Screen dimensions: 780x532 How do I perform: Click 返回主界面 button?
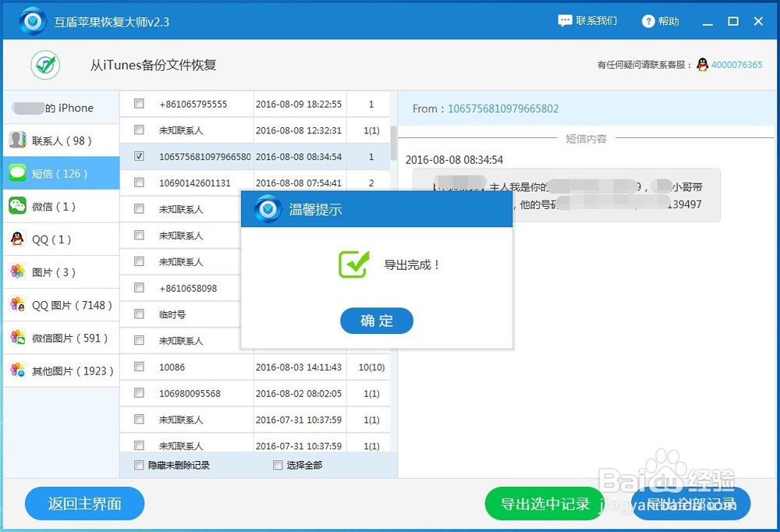tap(84, 504)
